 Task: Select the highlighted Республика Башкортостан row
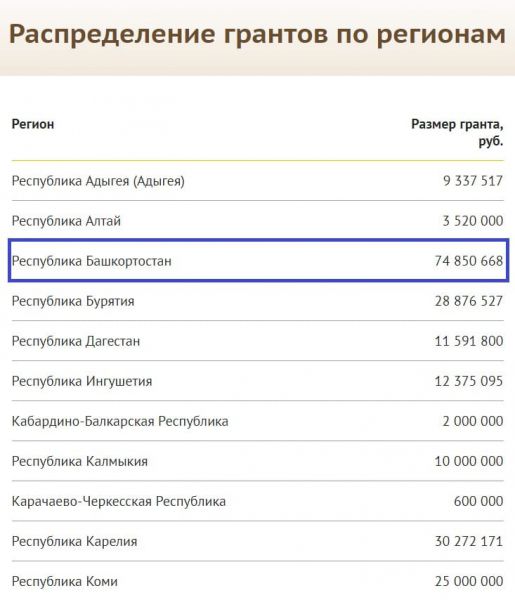[x=258, y=261]
